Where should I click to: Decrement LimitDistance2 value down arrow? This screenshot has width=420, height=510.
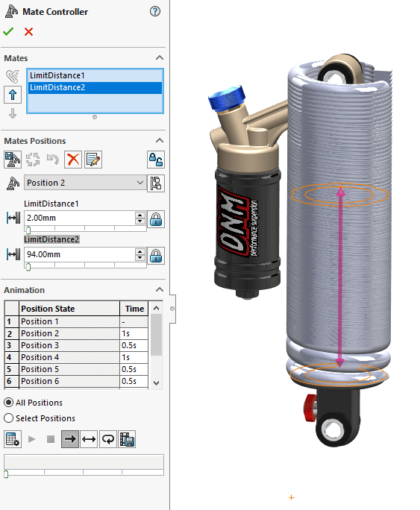pyautogui.click(x=140, y=257)
